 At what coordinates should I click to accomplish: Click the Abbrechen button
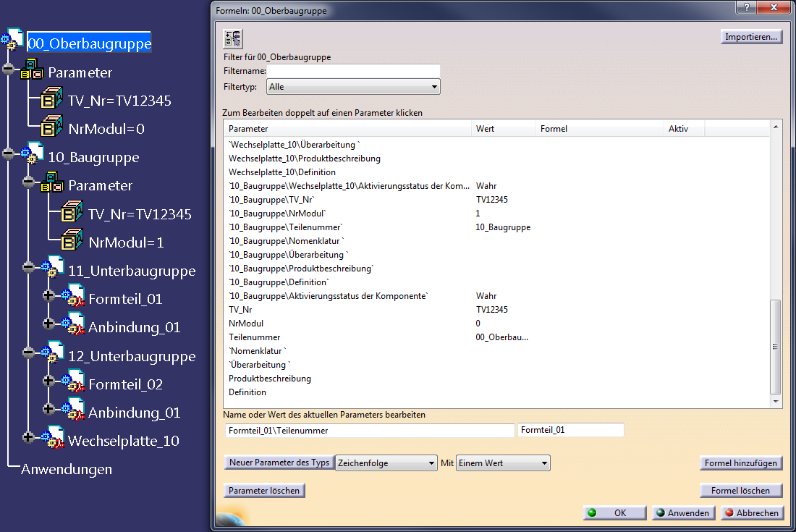pyautogui.click(x=753, y=512)
